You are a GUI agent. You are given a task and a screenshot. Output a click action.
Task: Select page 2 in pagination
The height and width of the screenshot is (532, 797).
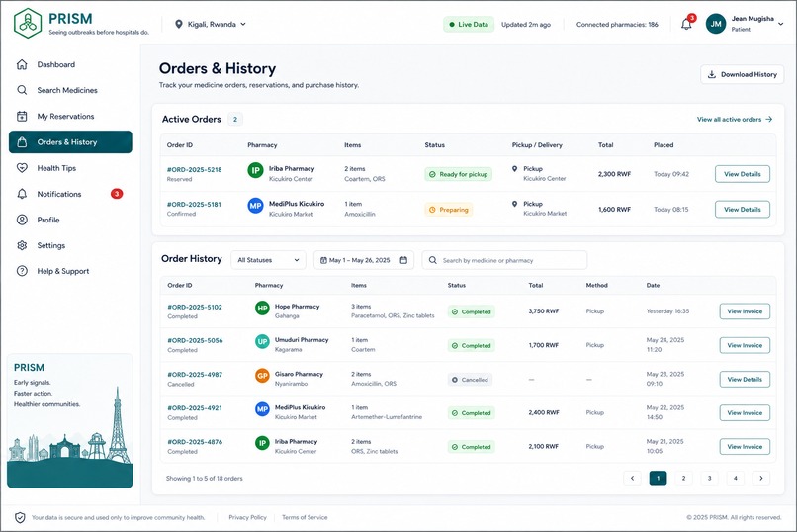click(683, 478)
